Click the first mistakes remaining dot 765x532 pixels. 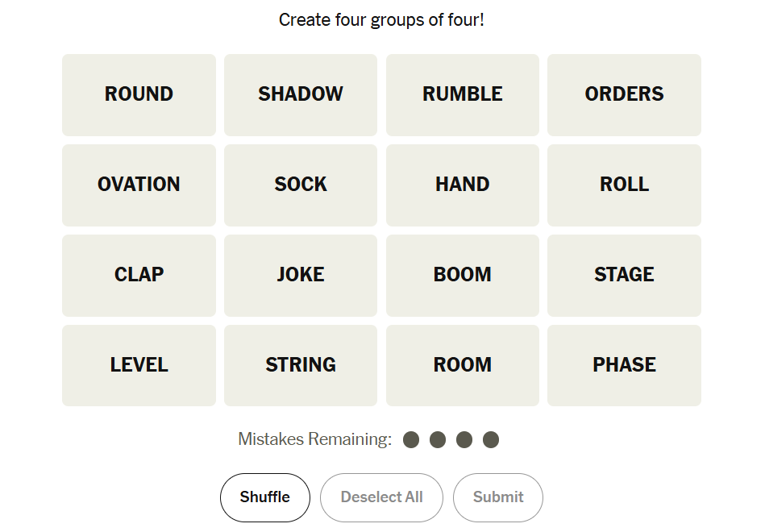point(411,439)
